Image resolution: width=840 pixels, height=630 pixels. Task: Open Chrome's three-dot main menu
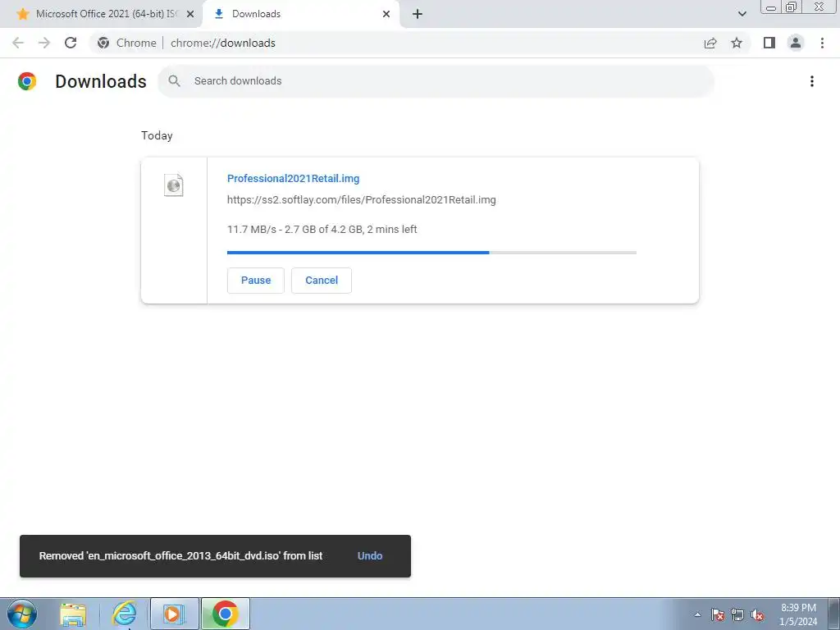click(822, 43)
